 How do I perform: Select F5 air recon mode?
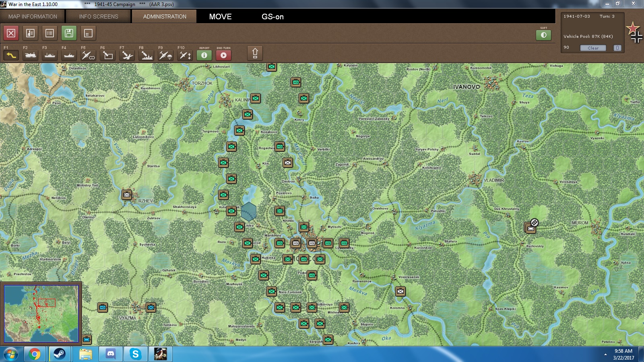click(x=89, y=55)
